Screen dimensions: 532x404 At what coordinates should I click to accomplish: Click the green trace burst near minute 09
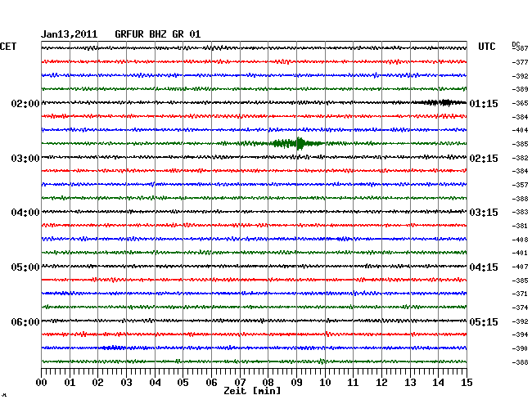[x=295, y=143]
